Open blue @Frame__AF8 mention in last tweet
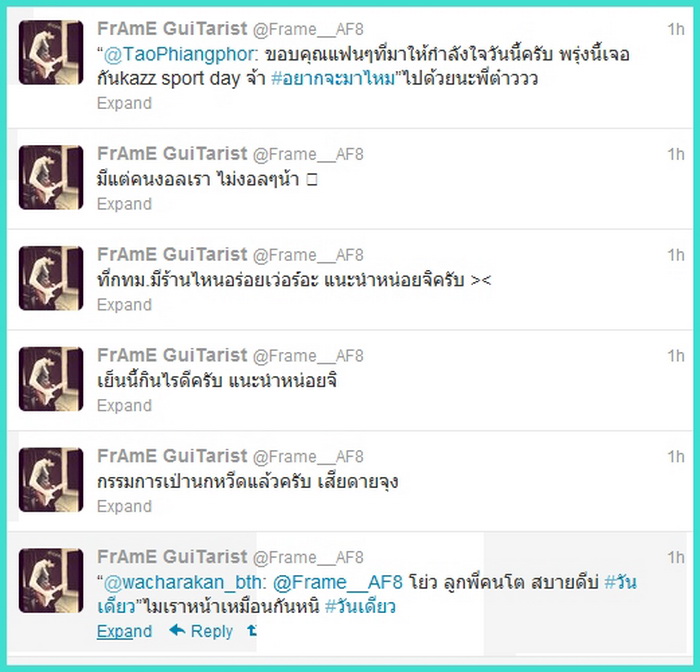Viewport: 700px width, 672px height. (x=338, y=582)
